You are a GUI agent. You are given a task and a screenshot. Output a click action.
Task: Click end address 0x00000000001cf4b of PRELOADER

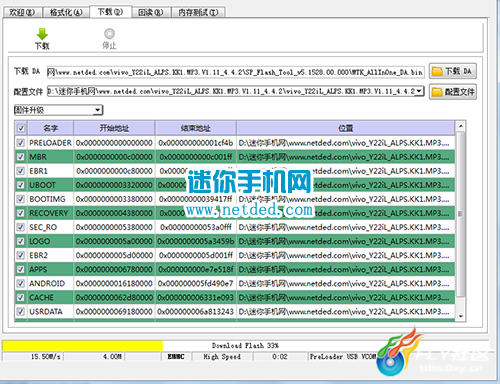pos(196,143)
